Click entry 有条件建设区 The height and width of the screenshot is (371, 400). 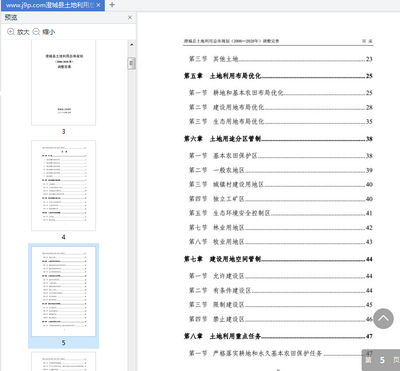click(x=280, y=291)
